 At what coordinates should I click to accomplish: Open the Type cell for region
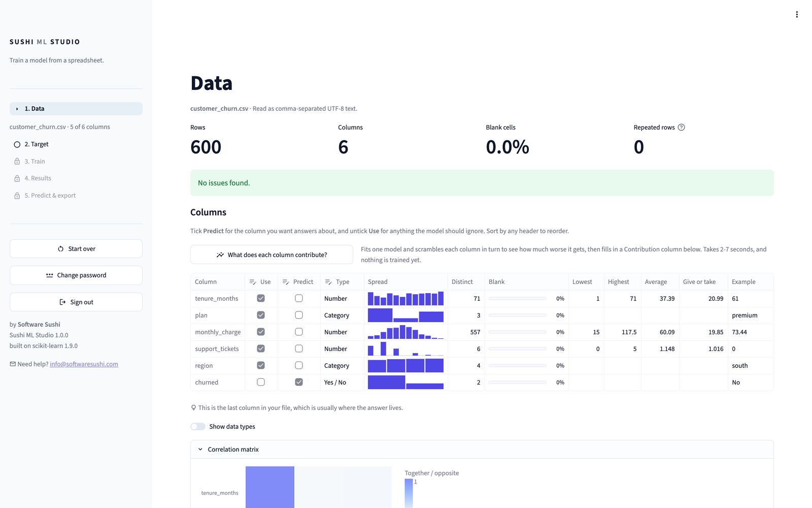coord(343,366)
